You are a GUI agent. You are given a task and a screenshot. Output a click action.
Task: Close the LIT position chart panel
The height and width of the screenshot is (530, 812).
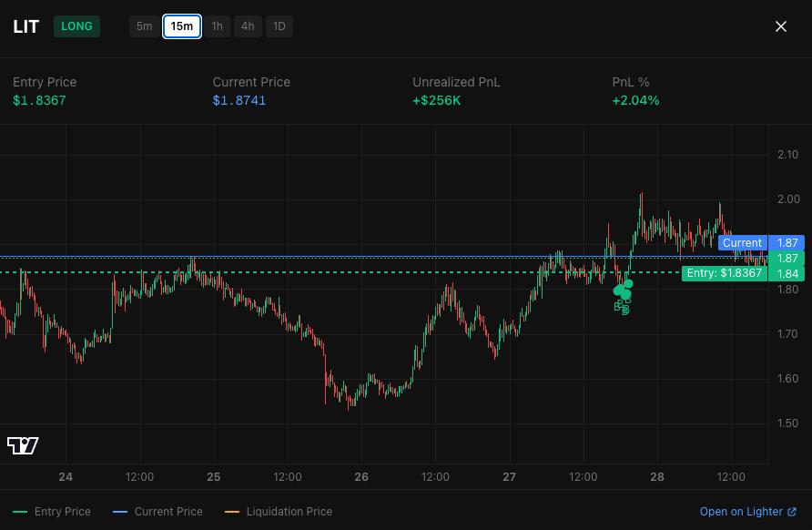coord(780,26)
